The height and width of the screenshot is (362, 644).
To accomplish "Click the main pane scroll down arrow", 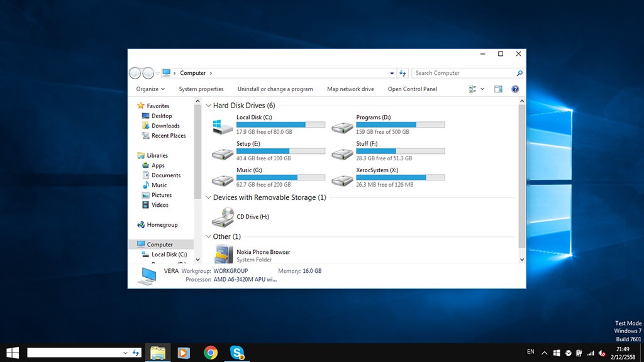I will coord(522,260).
